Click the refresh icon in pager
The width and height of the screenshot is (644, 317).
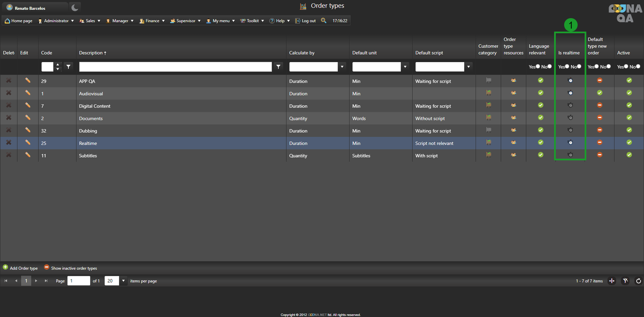click(639, 281)
